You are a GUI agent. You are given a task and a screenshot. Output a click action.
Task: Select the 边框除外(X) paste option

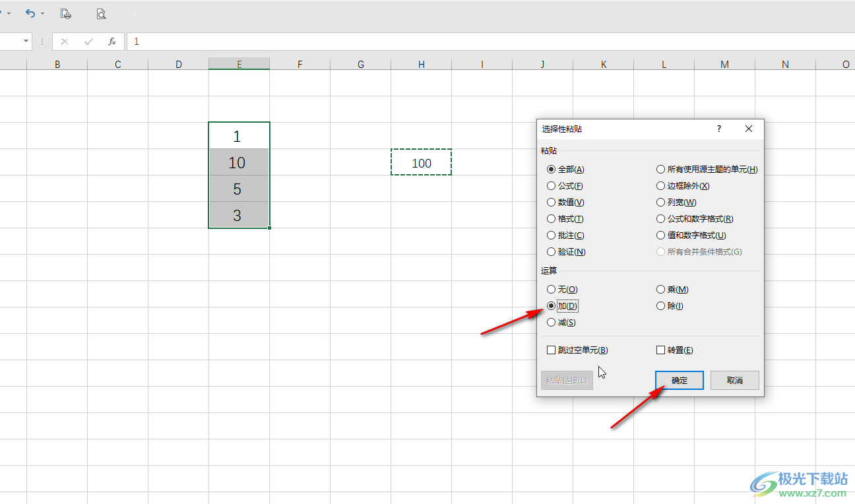683,186
